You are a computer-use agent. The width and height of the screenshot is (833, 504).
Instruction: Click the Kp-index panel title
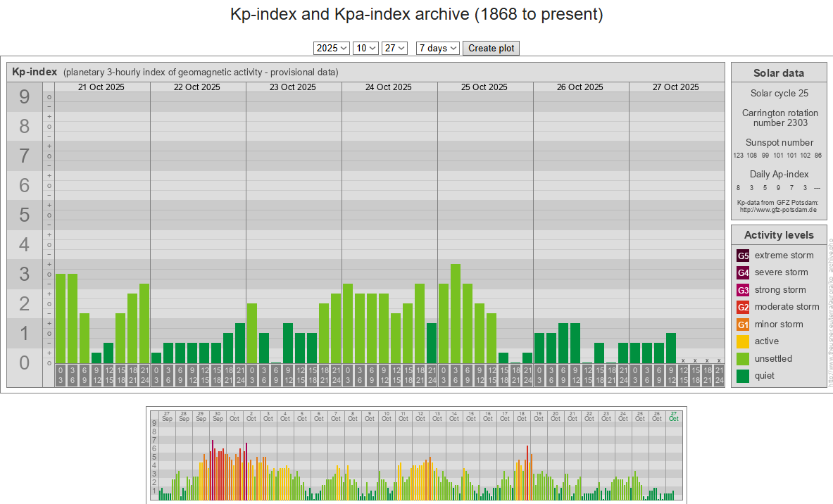point(35,72)
